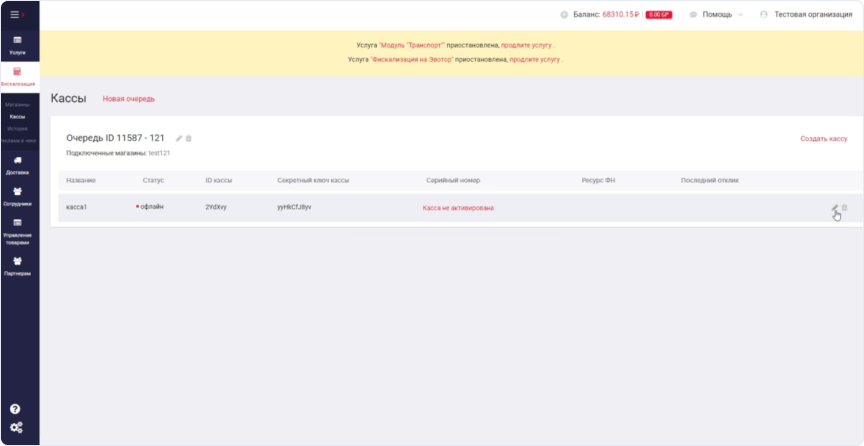Open the Фискализация sidebar section
The height and width of the screenshot is (446, 864).
pyautogui.click(x=17, y=76)
